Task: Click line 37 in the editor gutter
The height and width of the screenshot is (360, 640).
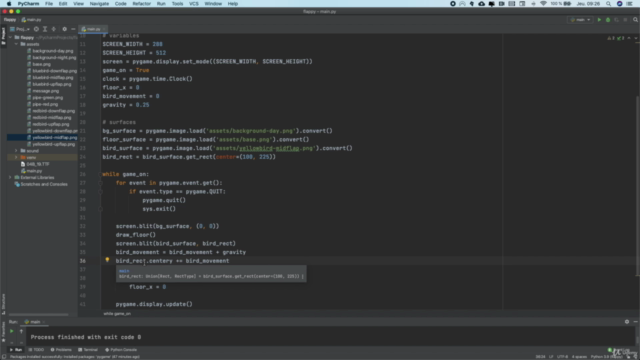Action: click(x=82, y=269)
